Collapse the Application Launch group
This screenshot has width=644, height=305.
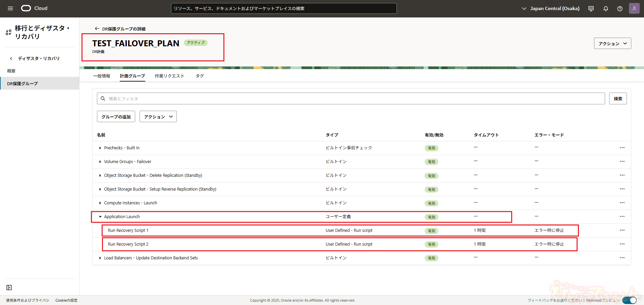coord(100,217)
